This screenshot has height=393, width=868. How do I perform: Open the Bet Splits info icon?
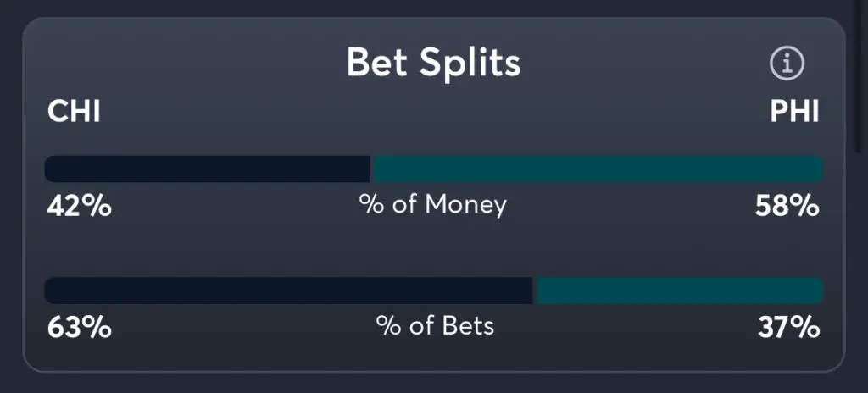(x=787, y=63)
